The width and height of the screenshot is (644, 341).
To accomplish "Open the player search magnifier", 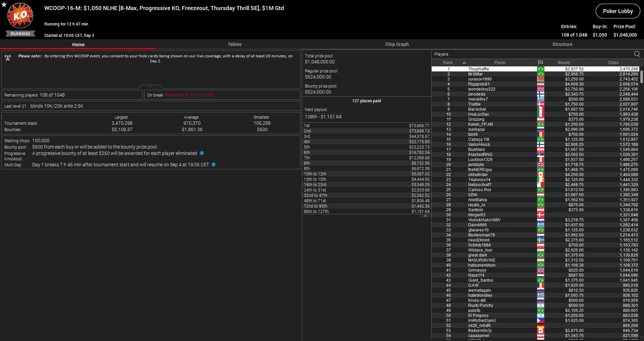I will pyautogui.click(x=637, y=54).
